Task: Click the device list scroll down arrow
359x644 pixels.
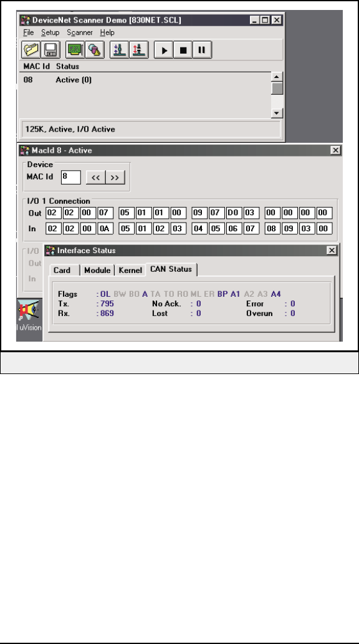Action: (x=277, y=113)
